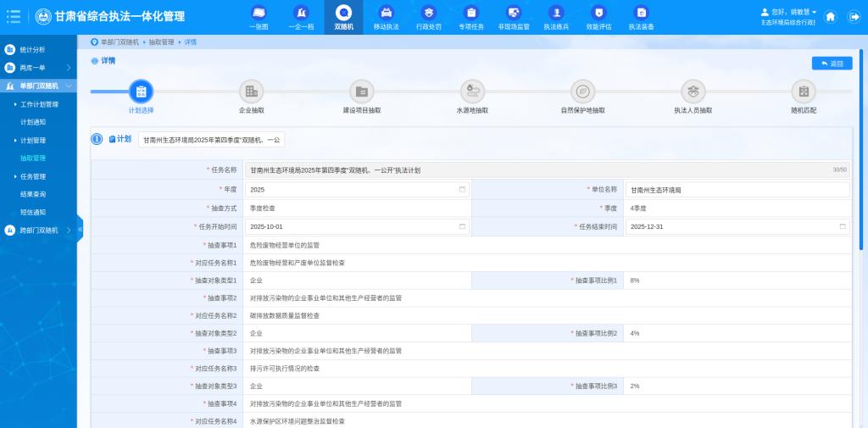
Task: Click the home icon in header
Action: click(x=831, y=17)
